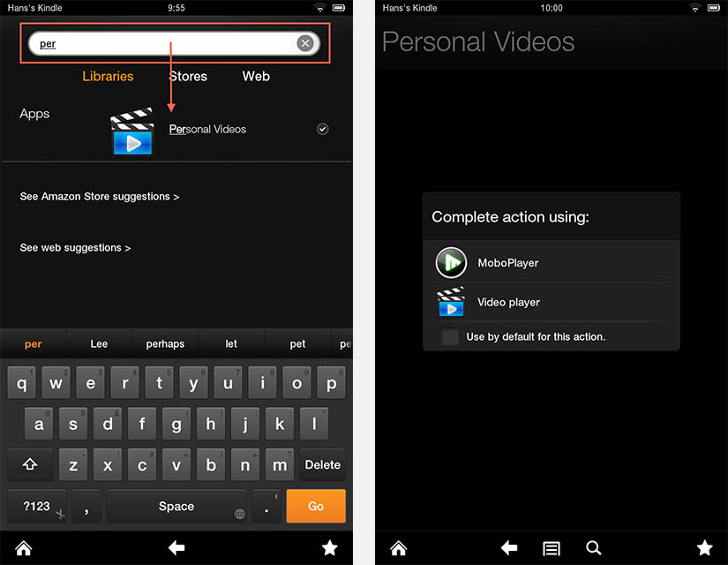This screenshot has width=728, height=565.
Task: Open the menu icon on the right screen
Action: click(552, 549)
